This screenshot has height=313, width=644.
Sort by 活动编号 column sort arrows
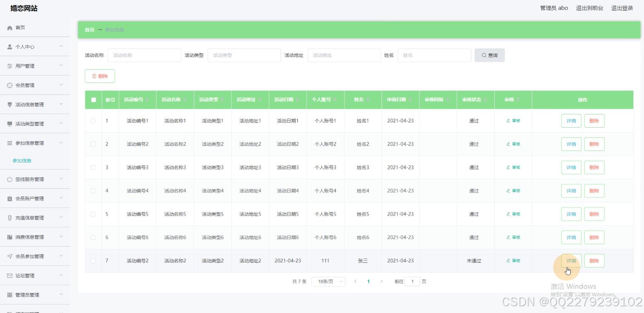[x=147, y=100]
